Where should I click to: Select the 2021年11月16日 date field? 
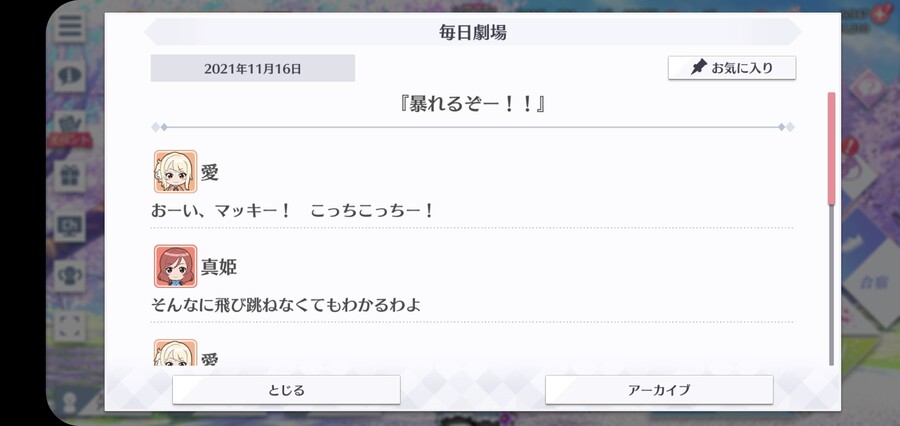point(253,68)
